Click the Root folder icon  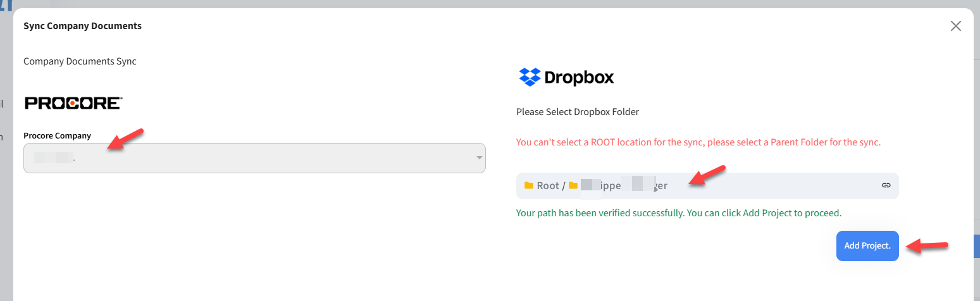click(529, 186)
